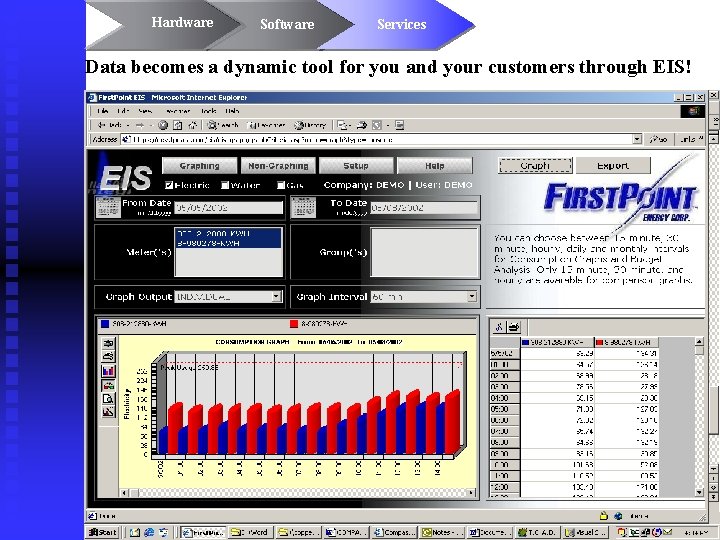Switch to the Graphing tab
720x540 pixels.
(199, 166)
